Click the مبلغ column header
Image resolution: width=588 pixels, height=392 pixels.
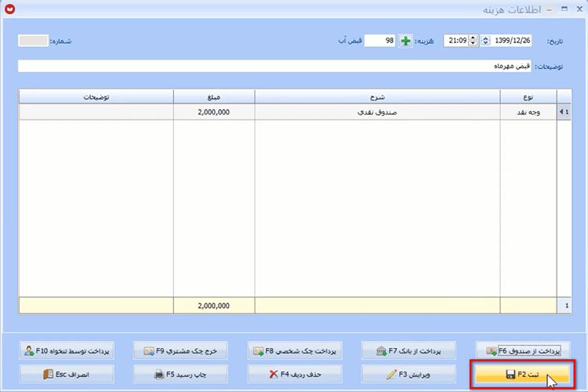point(214,96)
